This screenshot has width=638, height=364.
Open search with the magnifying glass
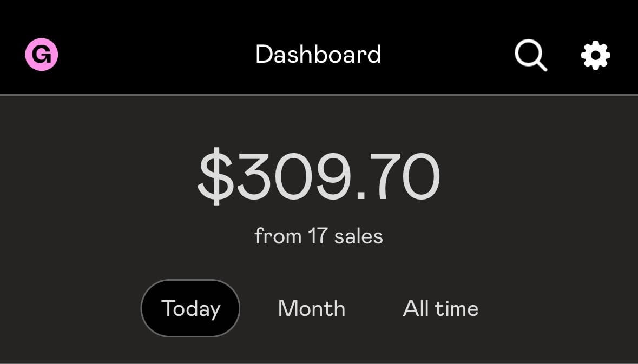pos(530,55)
